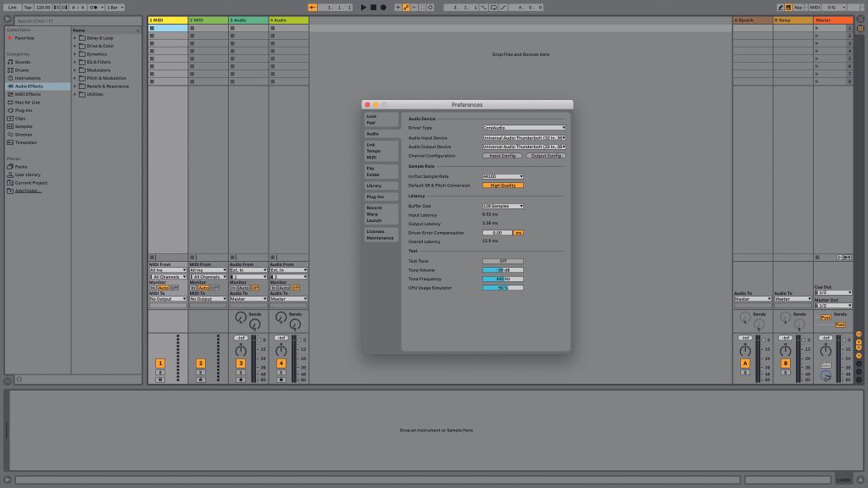Screen dimensions: 868x488
Task: Arm track 3 for recording
Action: (x=241, y=379)
